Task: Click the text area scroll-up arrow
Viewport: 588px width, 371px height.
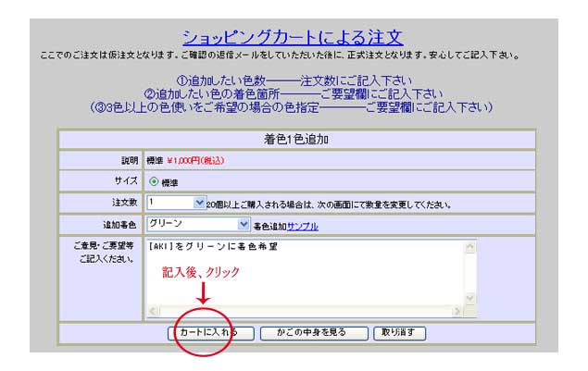Action: (470, 247)
